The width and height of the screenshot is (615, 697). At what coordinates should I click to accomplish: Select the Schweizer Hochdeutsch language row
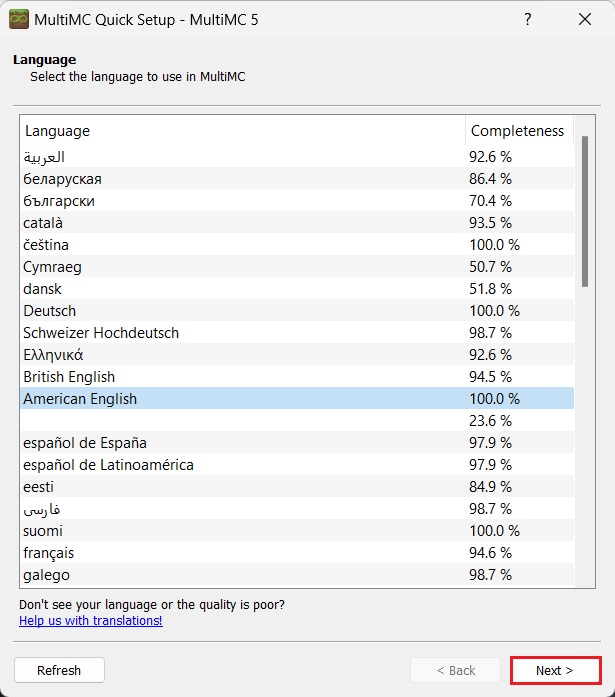coord(297,332)
